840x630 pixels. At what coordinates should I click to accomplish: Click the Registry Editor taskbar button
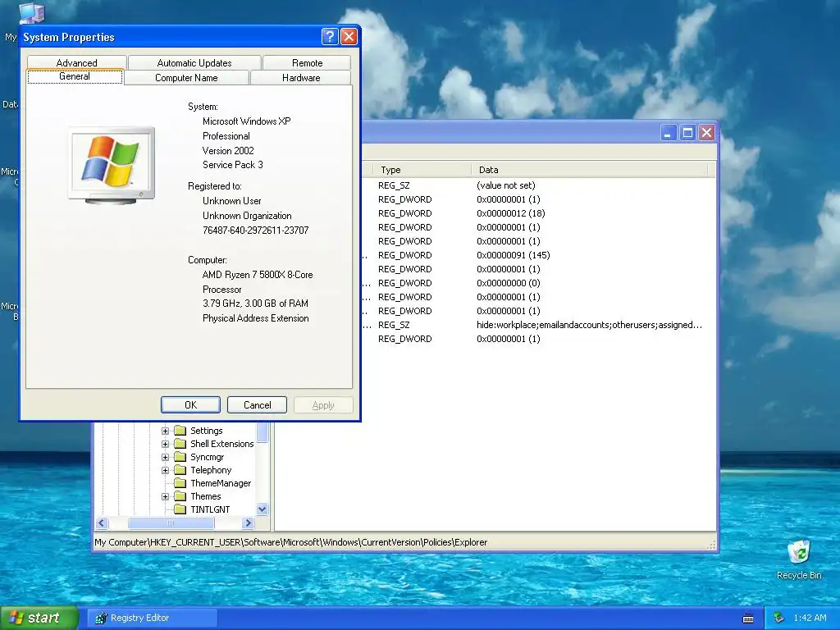152,619
